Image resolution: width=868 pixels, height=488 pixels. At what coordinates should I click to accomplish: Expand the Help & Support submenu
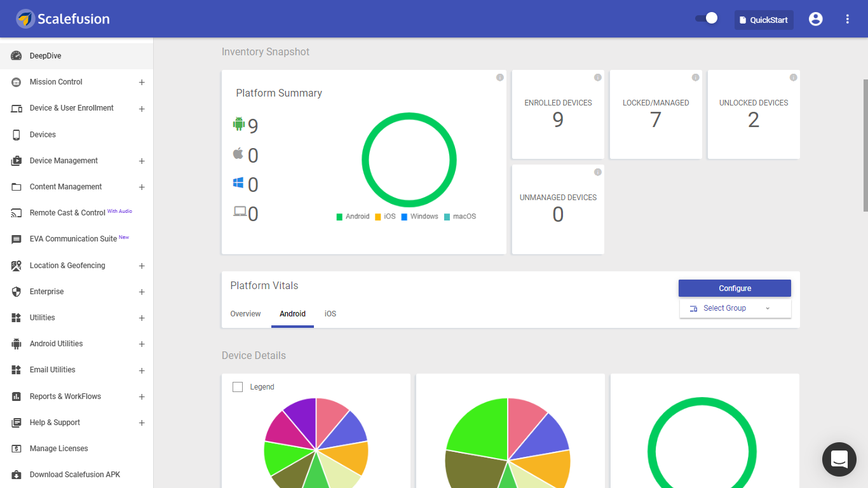pyautogui.click(x=142, y=423)
